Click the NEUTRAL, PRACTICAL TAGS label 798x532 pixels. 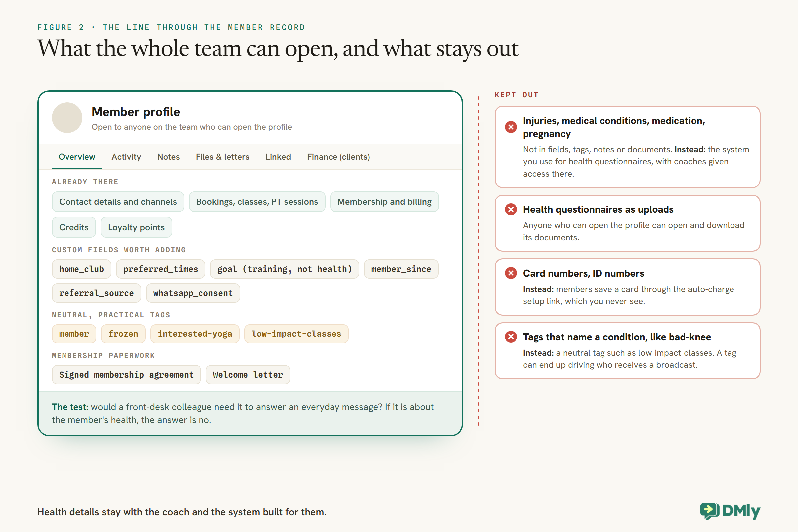[111, 315]
